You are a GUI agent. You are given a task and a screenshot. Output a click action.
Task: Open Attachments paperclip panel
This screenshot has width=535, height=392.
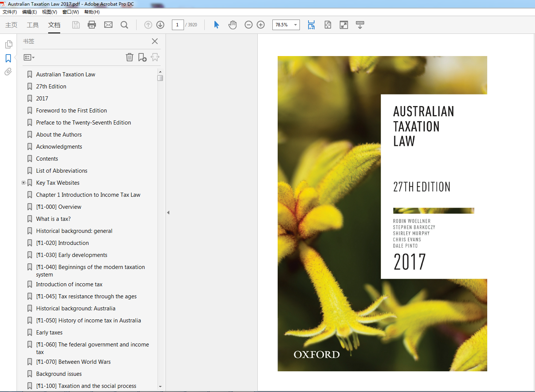pyautogui.click(x=8, y=72)
